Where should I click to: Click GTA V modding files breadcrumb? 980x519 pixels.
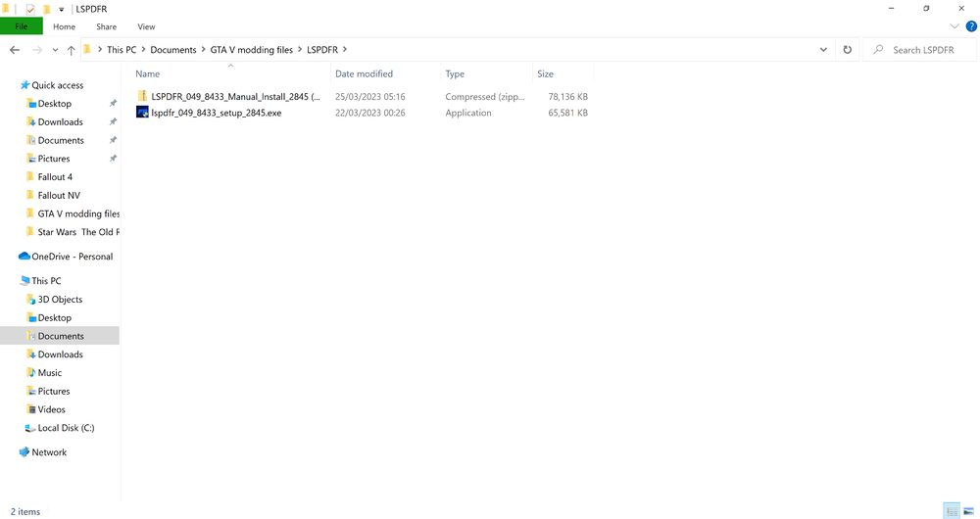(x=251, y=50)
